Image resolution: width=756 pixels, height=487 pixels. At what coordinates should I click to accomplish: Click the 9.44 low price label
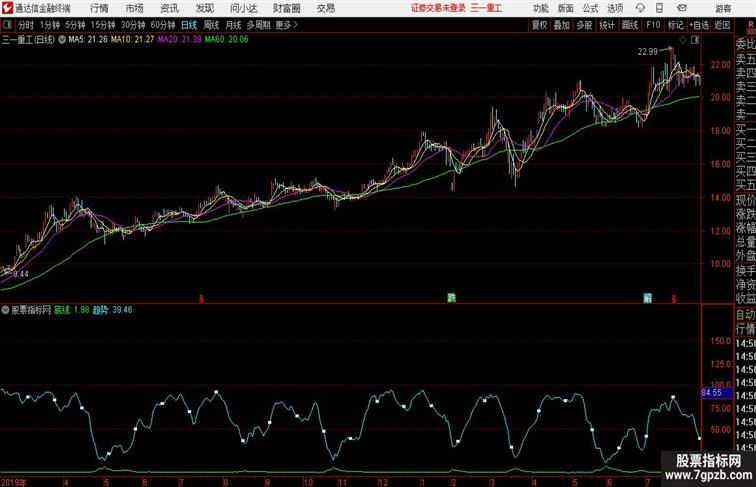[21, 274]
